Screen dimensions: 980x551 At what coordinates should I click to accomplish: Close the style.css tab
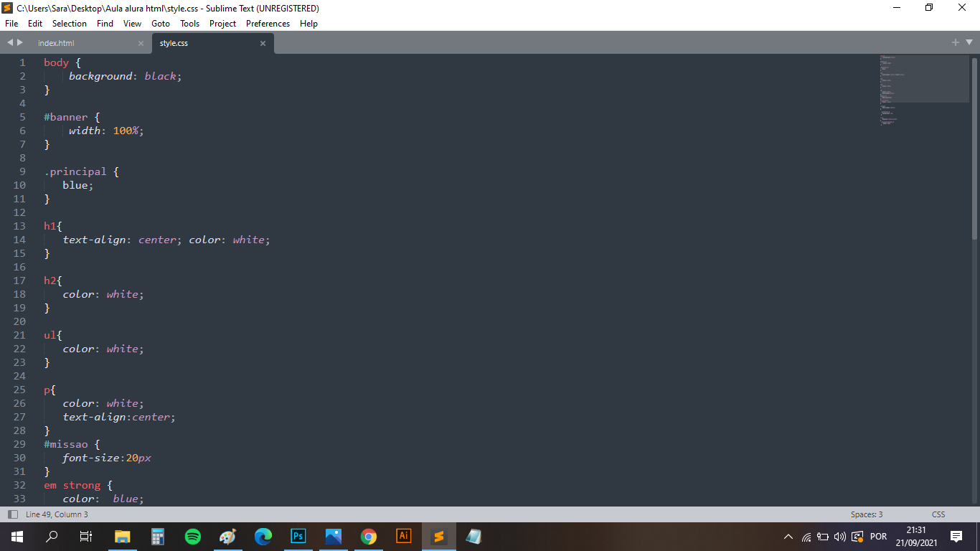(x=263, y=43)
